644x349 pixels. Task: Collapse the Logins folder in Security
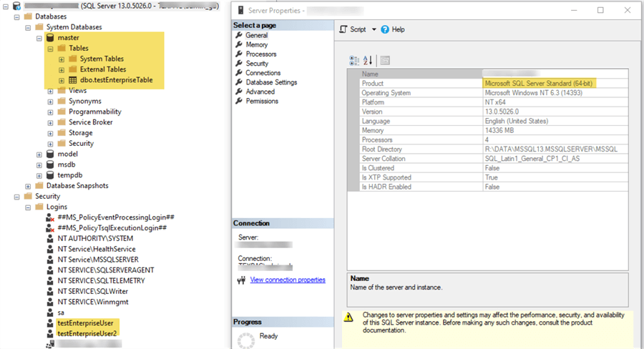pyautogui.click(x=28, y=207)
